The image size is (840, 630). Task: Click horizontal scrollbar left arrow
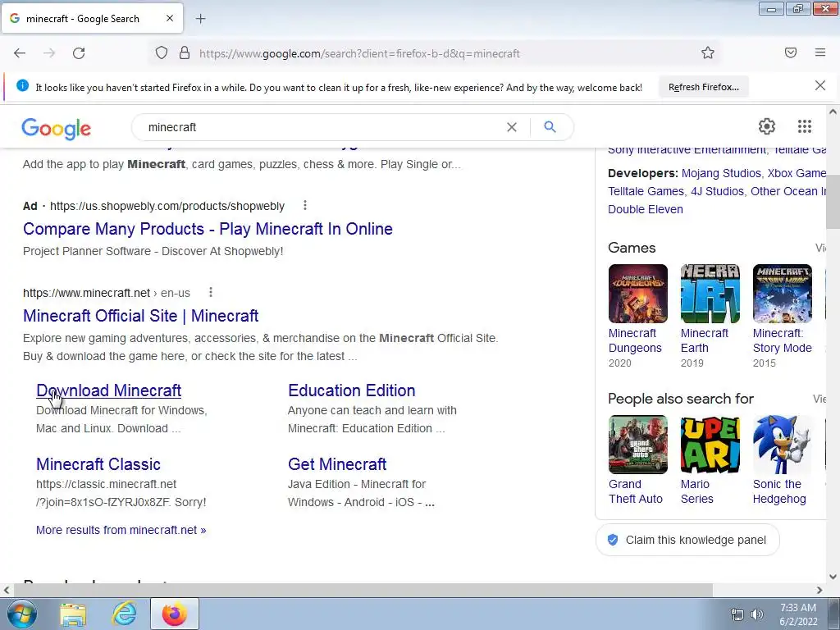click(x=6, y=590)
